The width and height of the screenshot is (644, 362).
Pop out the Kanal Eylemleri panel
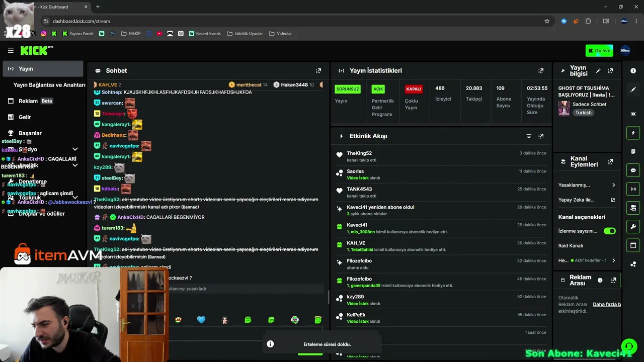(610, 162)
